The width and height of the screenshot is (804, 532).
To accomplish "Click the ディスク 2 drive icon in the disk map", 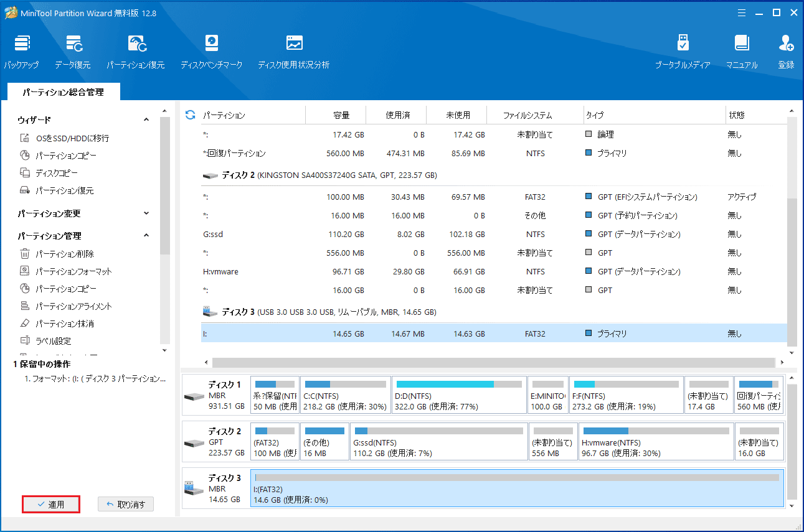I will 194,443.
